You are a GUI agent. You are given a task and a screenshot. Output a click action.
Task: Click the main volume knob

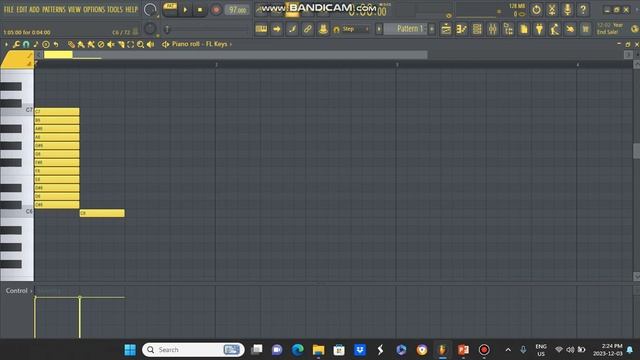pos(150,9)
